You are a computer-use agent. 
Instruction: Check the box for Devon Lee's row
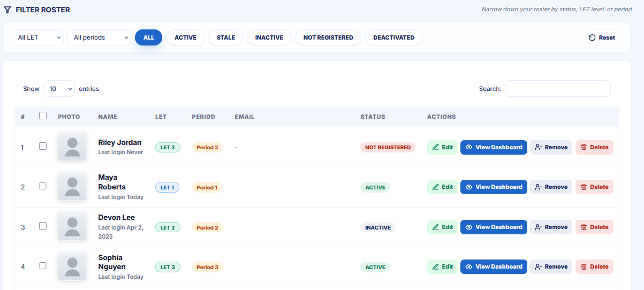coord(43,226)
